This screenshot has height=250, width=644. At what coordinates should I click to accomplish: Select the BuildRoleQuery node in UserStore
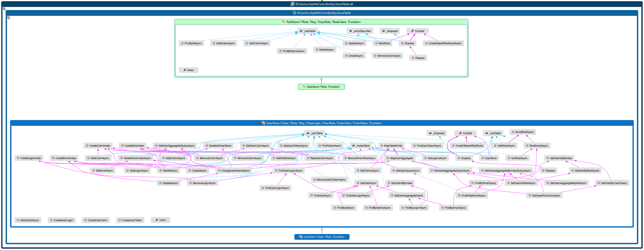coord(523,132)
